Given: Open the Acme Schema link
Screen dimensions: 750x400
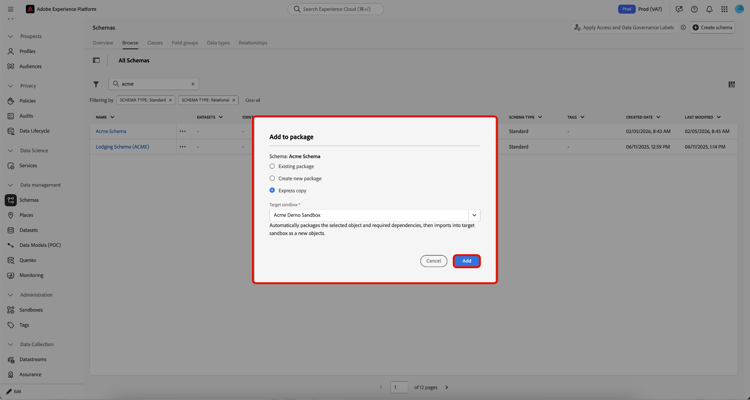Looking at the screenshot, I should pyautogui.click(x=111, y=131).
